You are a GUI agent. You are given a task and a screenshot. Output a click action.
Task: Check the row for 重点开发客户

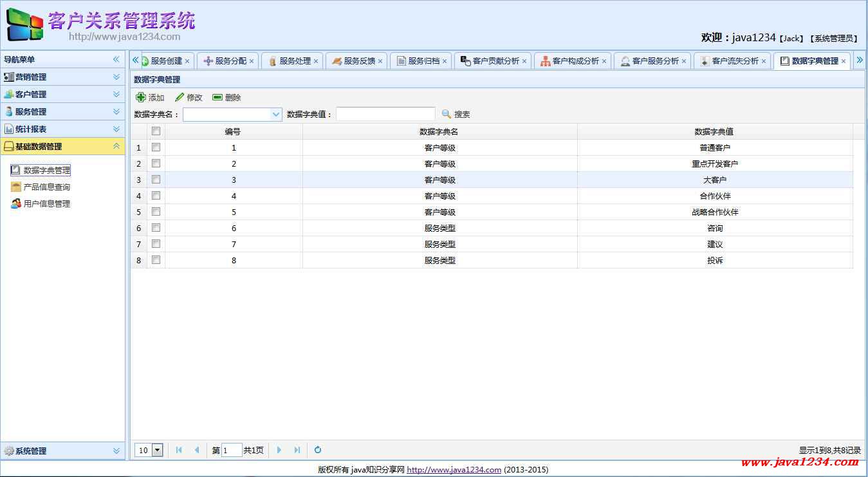(156, 164)
